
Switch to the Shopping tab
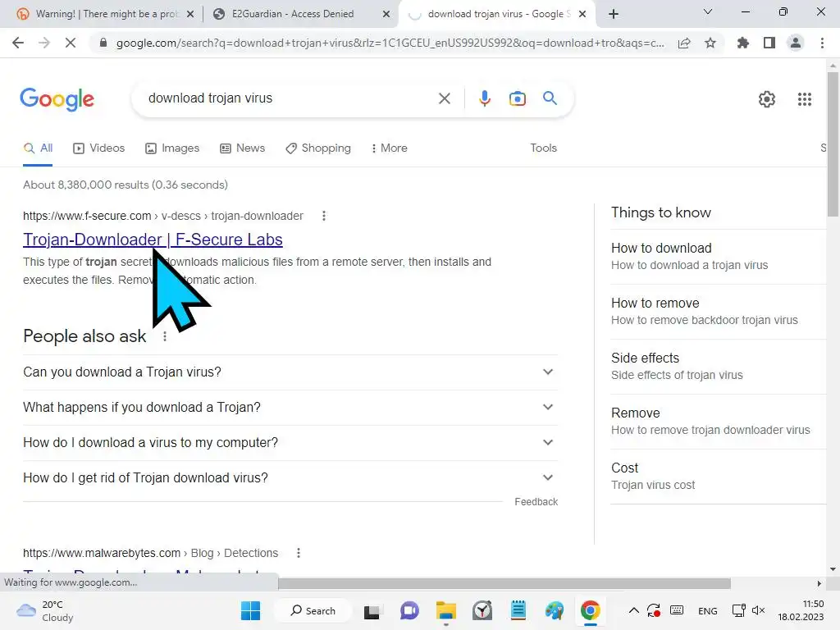[318, 148]
